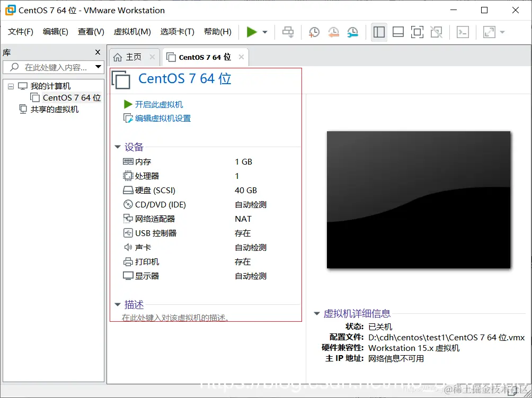Collapse the 虚拟机详细信息 section
The height and width of the screenshot is (398, 532).
(x=316, y=314)
